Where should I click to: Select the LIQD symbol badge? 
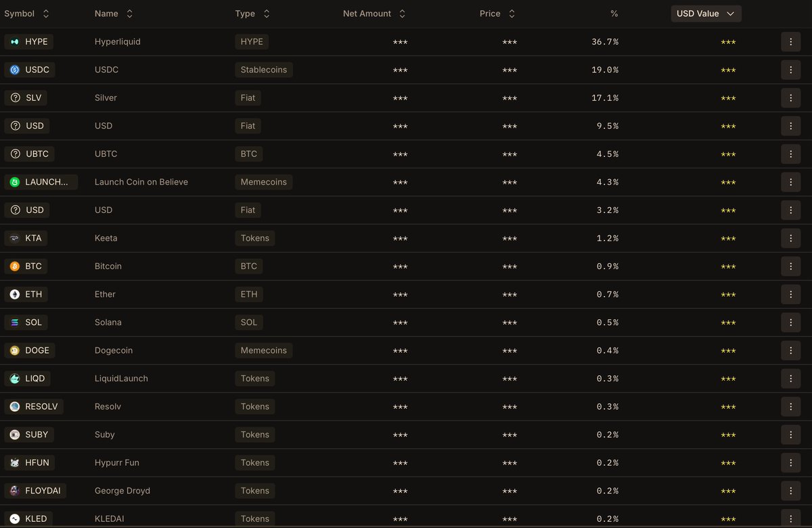27,379
